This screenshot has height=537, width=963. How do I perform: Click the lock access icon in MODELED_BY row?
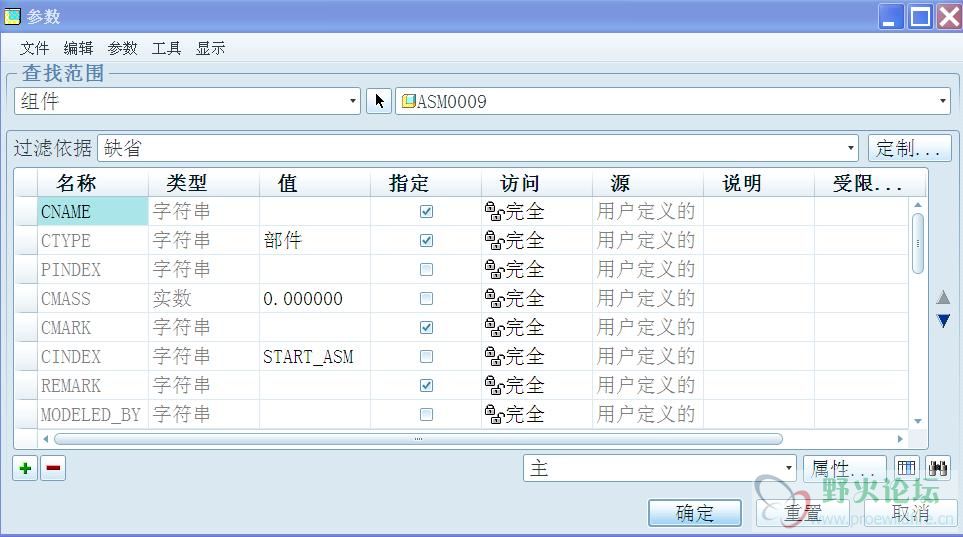coord(494,414)
